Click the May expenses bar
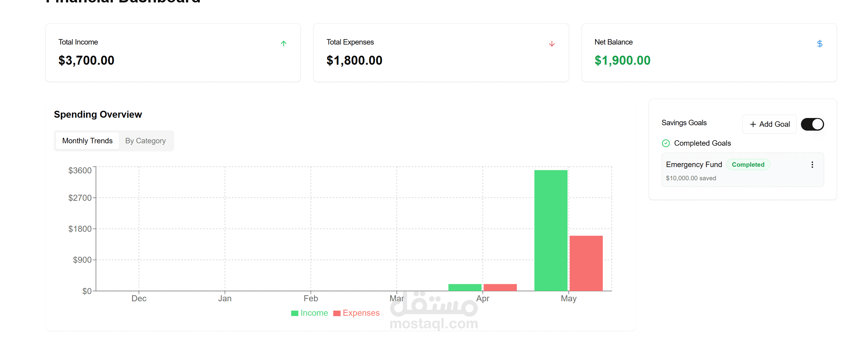Screen dimensions: 868x338 point(586,263)
